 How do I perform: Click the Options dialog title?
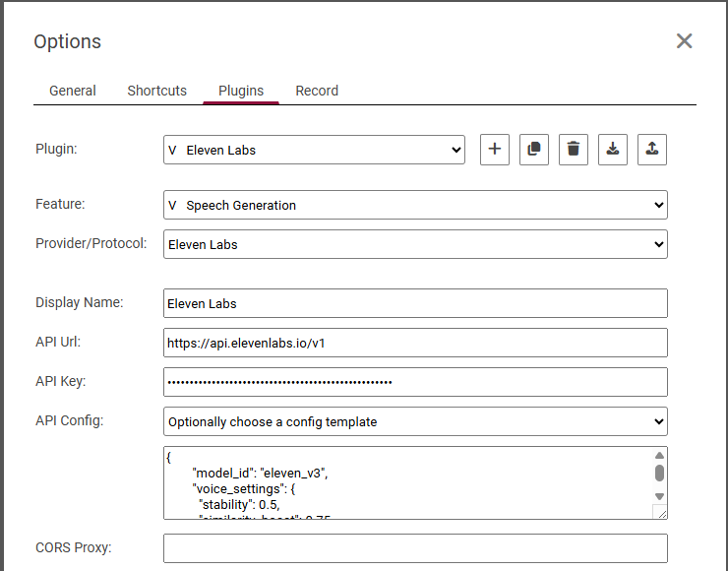pos(67,41)
